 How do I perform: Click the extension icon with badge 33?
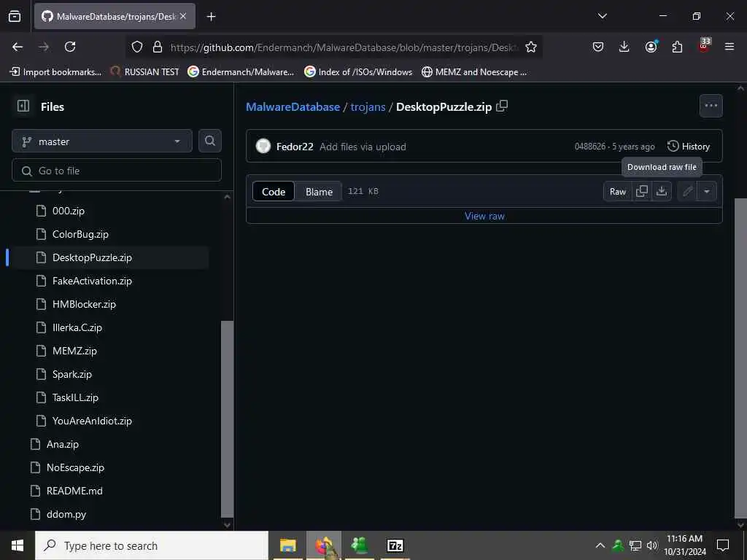[703, 46]
